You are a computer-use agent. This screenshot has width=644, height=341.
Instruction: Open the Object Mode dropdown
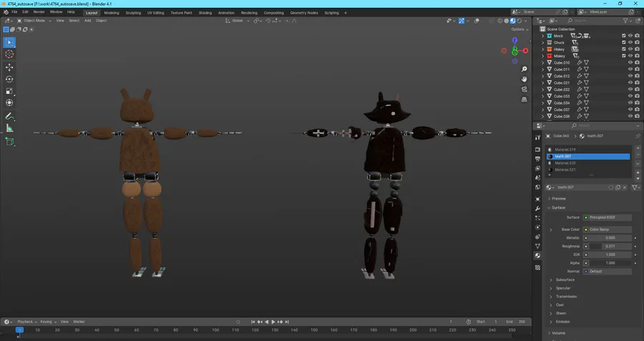click(34, 21)
